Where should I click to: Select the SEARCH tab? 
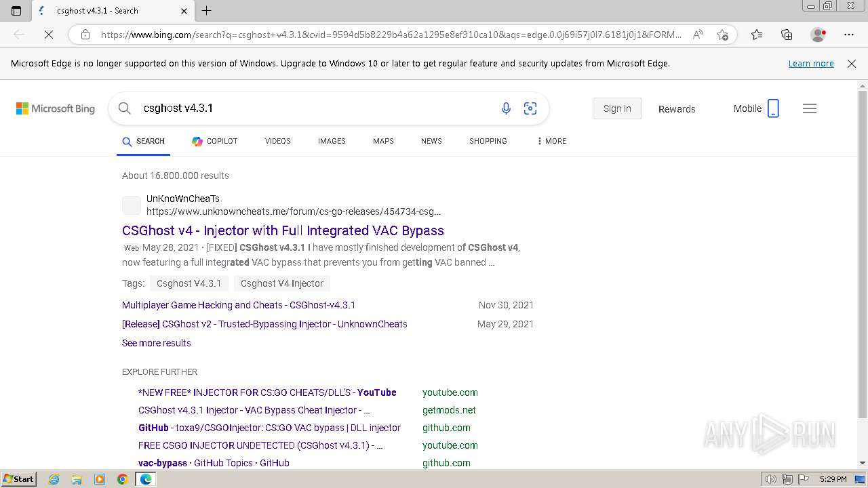pos(143,141)
